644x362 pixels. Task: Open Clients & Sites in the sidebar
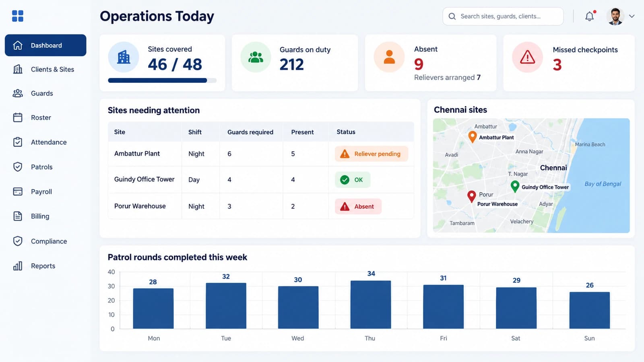pyautogui.click(x=45, y=69)
